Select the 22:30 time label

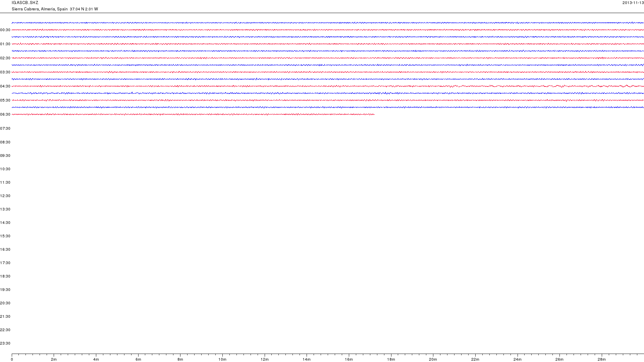(x=5, y=330)
